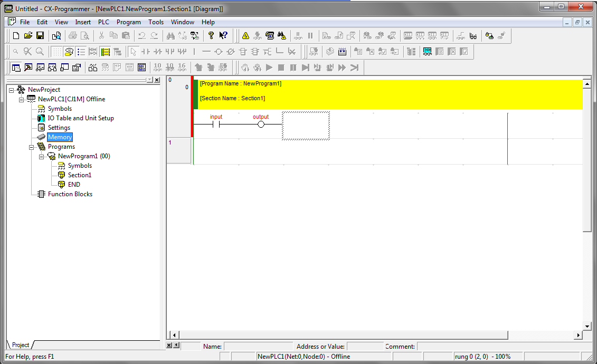Select the output coil on rung 0
The image size is (597, 364).
click(261, 124)
